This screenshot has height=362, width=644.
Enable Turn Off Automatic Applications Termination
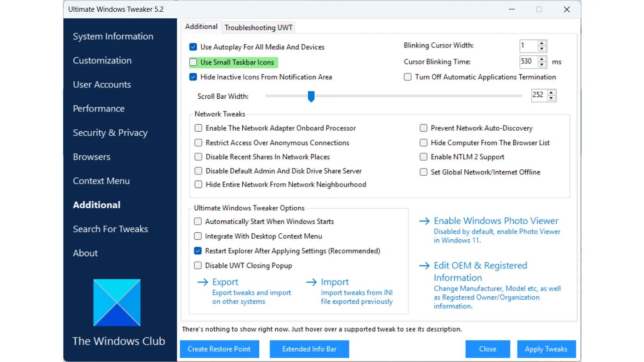pos(408,77)
